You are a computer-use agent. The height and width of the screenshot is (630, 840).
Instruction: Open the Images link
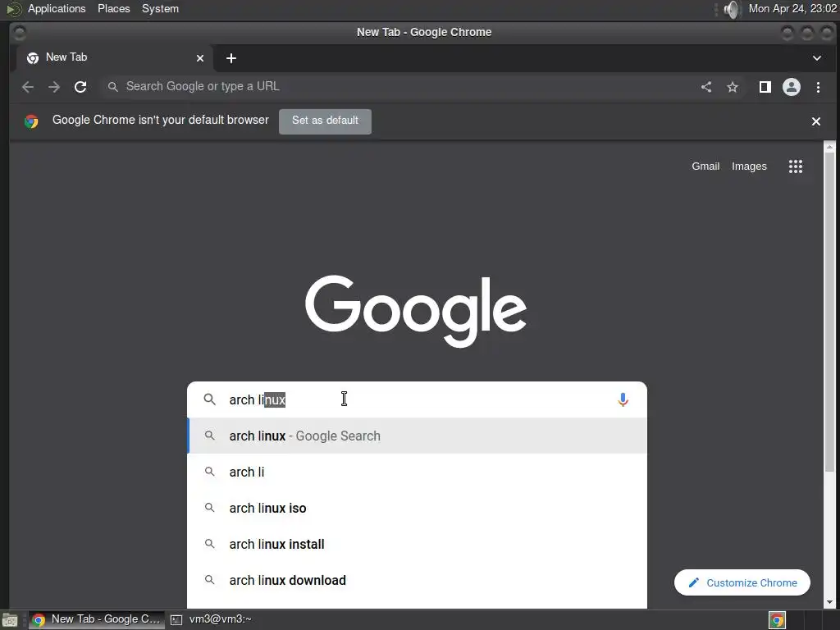(749, 167)
